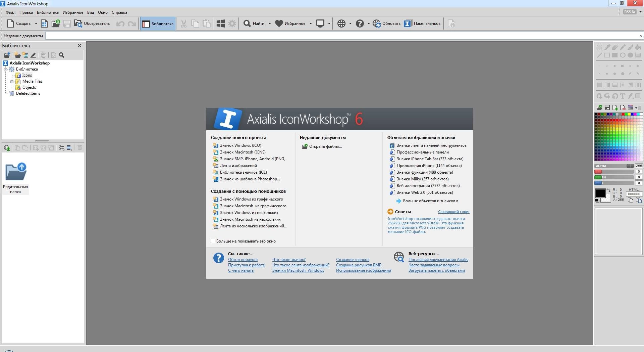The width and height of the screenshot is (644, 352).
Task: Open the Библиотека menu
Action: pyautogui.click(x=48, y=12)
